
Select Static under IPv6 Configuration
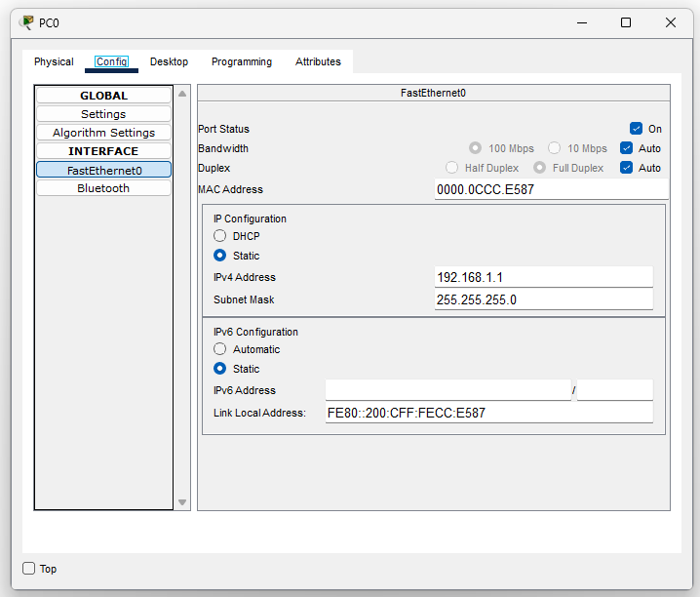click(x=220, y=369)
